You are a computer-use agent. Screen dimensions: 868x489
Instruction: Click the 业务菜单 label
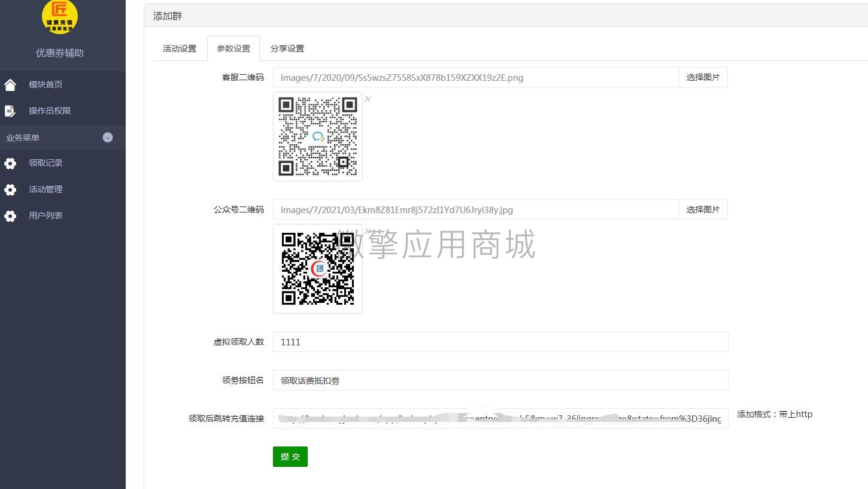pyautogui.click(x=23, y=138)
